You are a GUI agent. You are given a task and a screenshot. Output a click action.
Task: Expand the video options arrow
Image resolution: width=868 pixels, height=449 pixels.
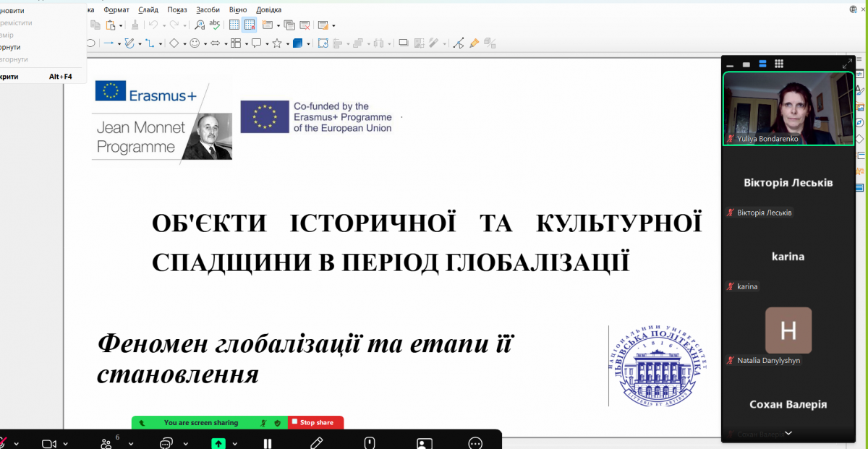(x=65, y=443)
